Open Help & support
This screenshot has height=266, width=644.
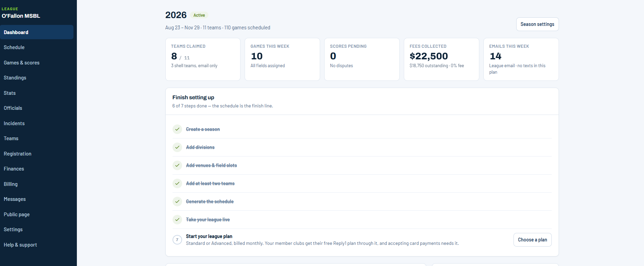(37, 245)
